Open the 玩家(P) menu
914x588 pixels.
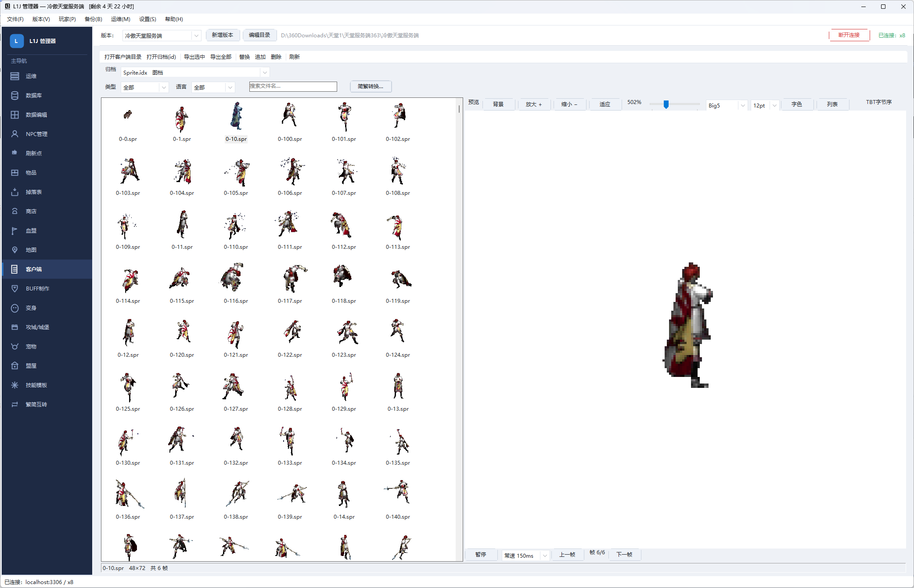click(67, 19)
